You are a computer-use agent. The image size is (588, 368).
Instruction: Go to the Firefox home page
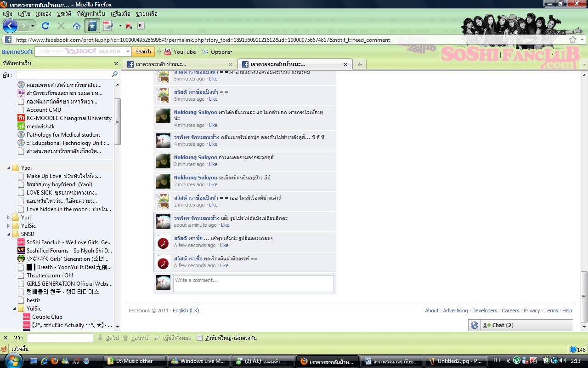point(77,26)
